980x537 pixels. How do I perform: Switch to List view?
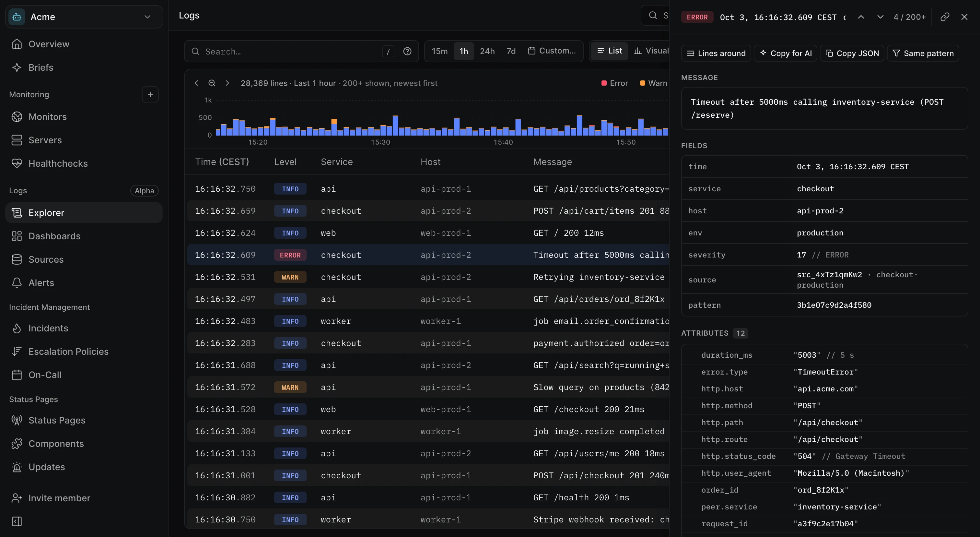610,51
